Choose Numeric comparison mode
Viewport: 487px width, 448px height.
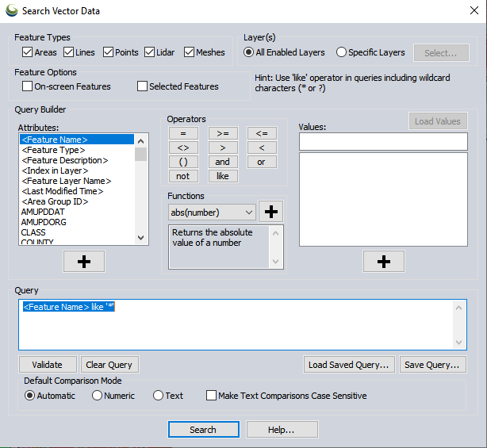pos(98,396)
